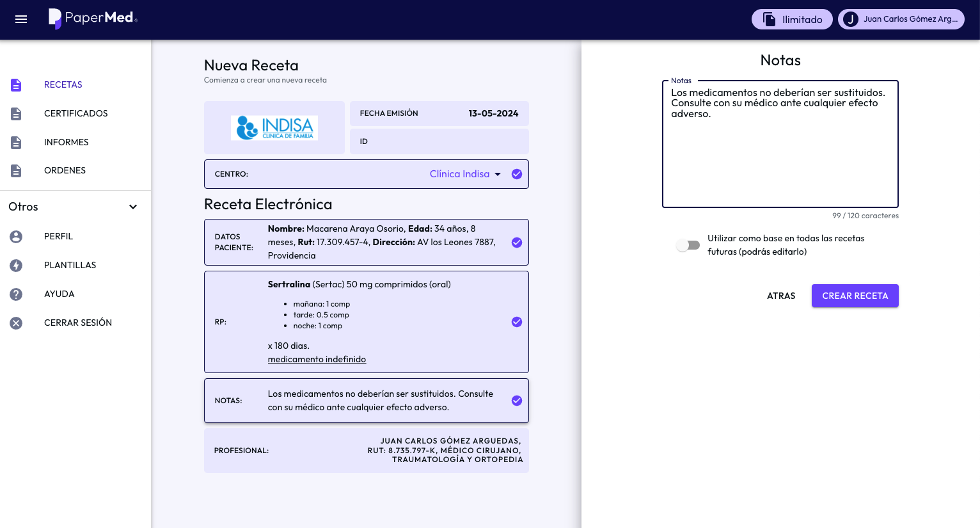980x528 pixels.
Task: Go to ORDENES section
Action: coord(65,170)
